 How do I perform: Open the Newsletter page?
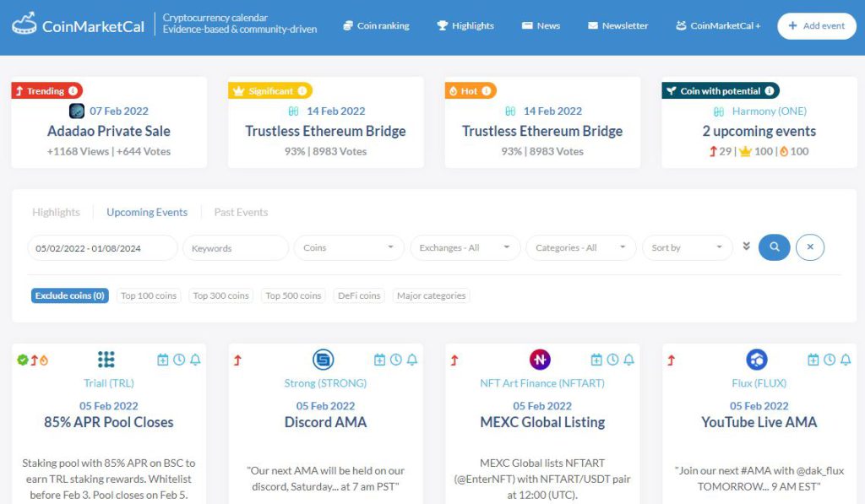(x=617, y=25)
